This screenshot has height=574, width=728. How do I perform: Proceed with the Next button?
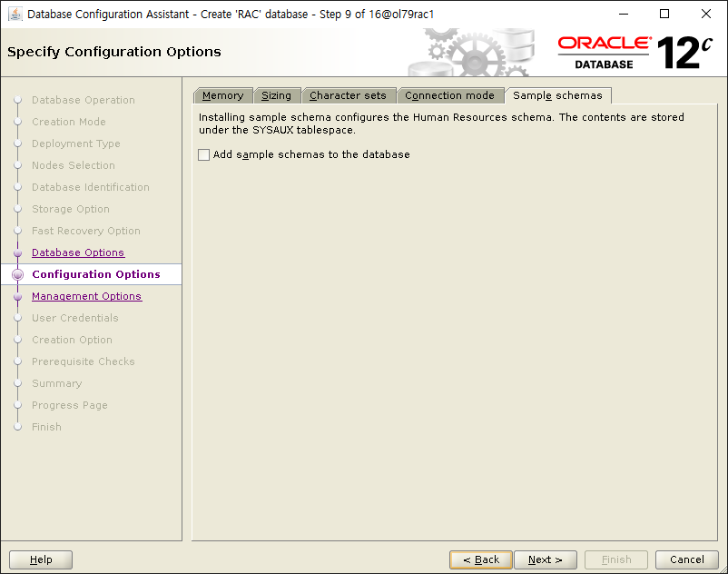pos(546,559)
